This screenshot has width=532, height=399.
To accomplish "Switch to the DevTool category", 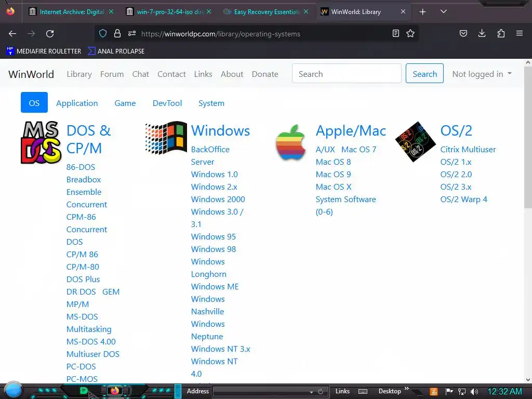I will [167, 103].
